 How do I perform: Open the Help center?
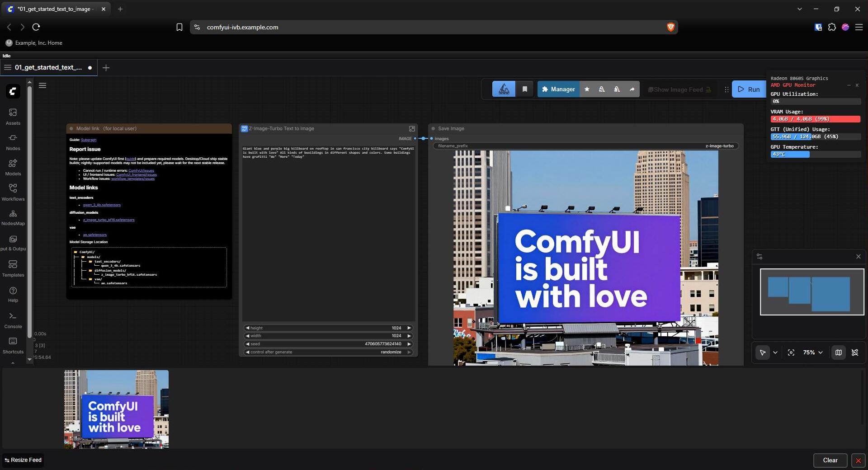click(13, 294)
